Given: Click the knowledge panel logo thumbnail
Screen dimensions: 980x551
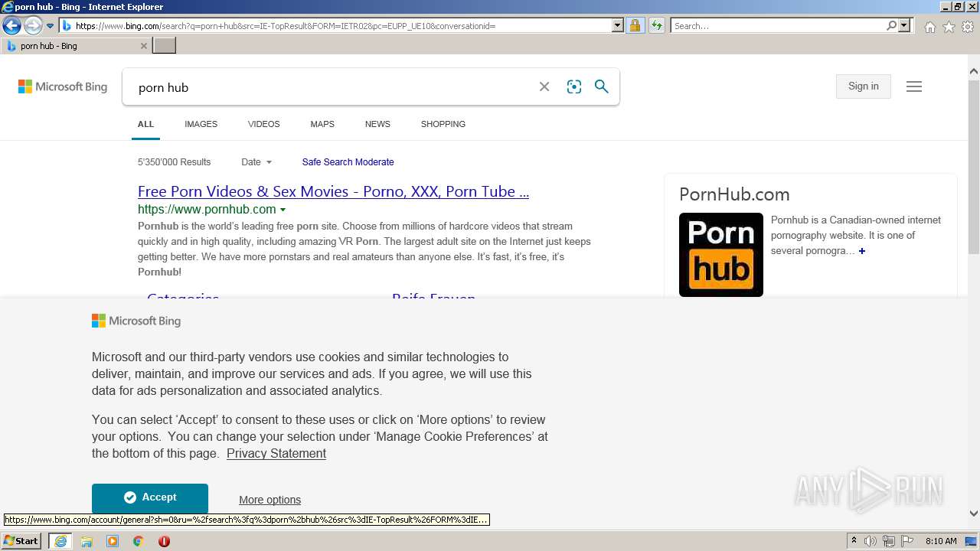Looking at the screenshot, I should point(721,255).
